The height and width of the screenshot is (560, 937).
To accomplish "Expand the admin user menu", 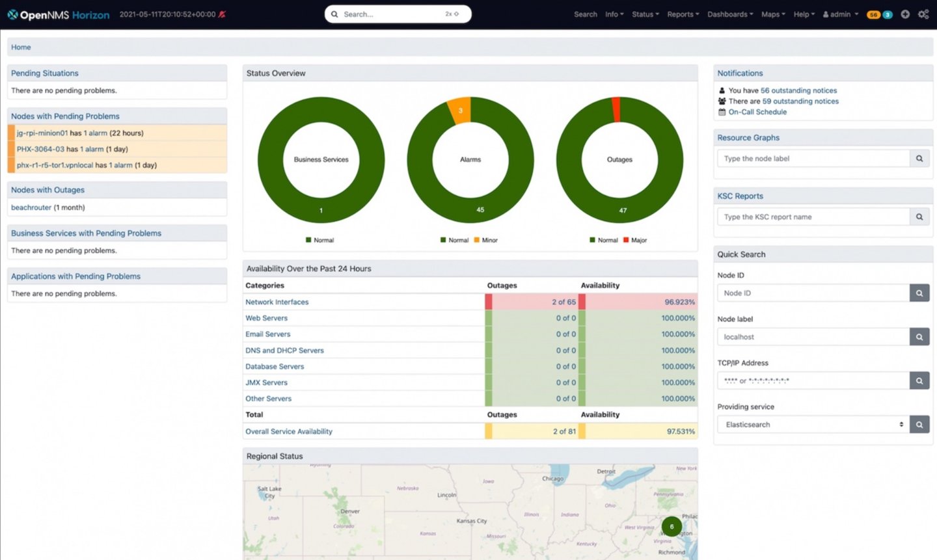I will click(841, 14).
